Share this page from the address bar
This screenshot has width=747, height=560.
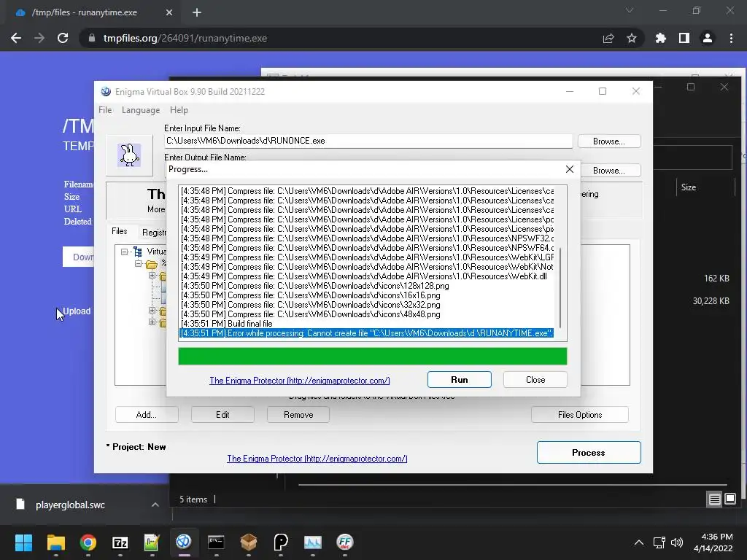tap(608, 38)
